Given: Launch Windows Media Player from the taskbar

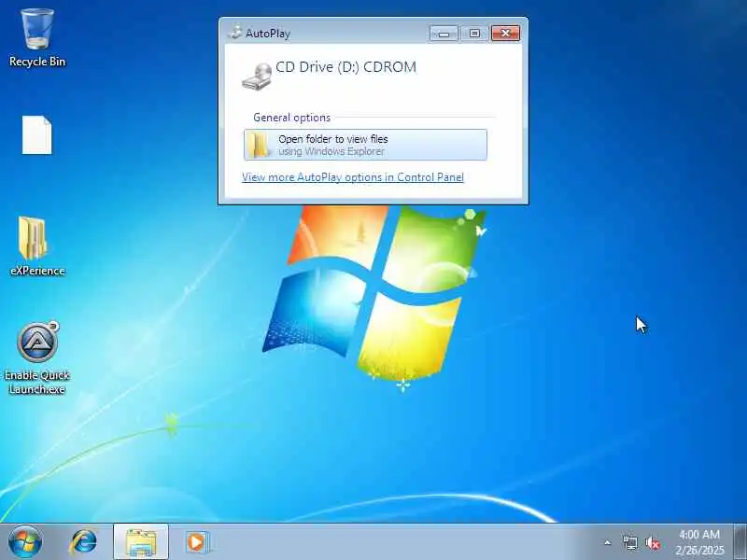Looking at the screenshot, I should (x=197, y=542).
